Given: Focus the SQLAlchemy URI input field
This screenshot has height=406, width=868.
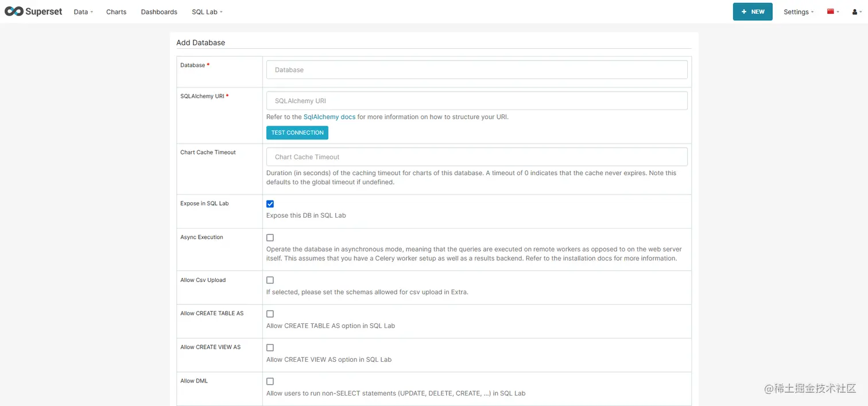Looking at the screenshot, I should [477, 100].
